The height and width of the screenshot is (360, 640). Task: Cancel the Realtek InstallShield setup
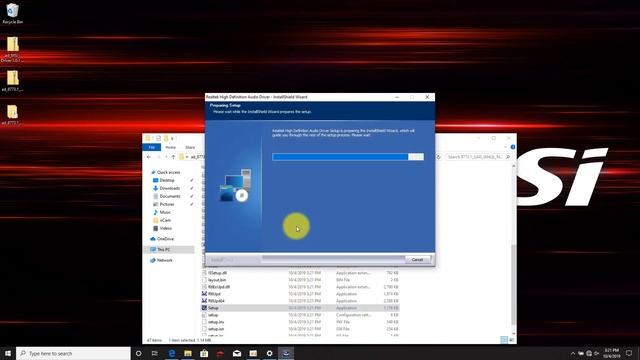(417, 260)
